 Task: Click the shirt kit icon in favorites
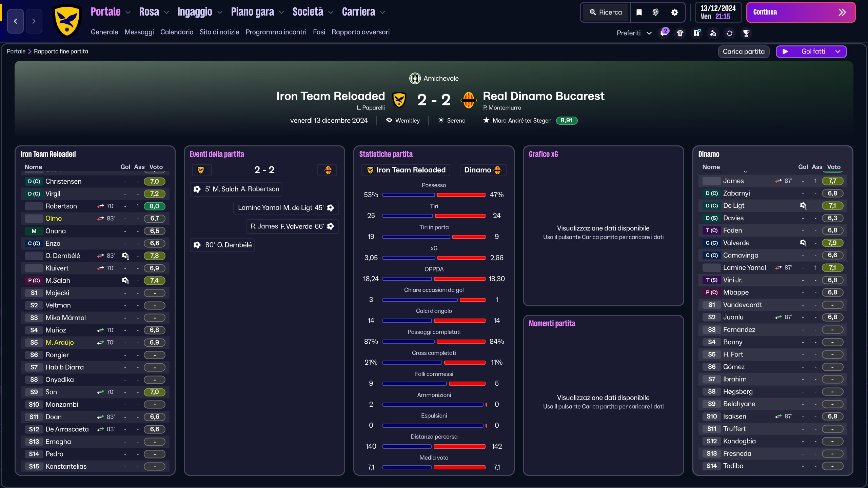[680, 33]
